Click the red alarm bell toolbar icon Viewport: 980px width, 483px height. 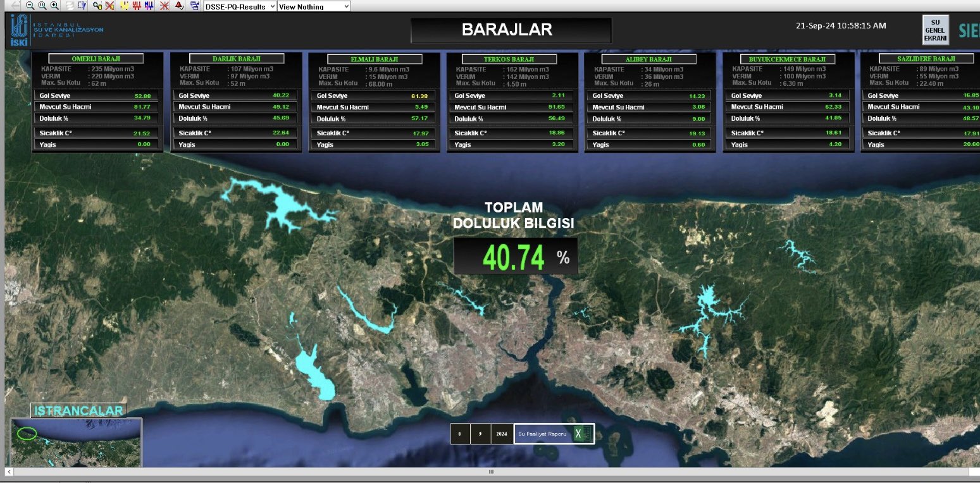(x=179, y=6)
